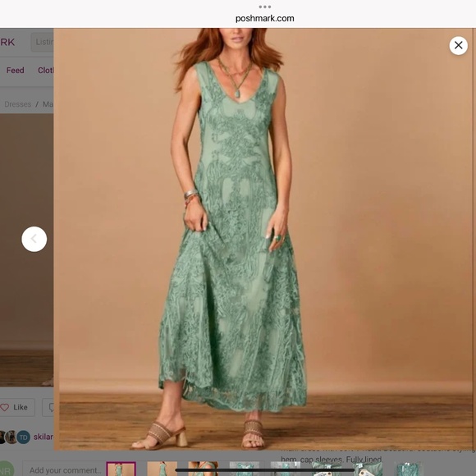Like this listing with the heart button
This screenshot has width=476, height=476.
tap(17, 407)
